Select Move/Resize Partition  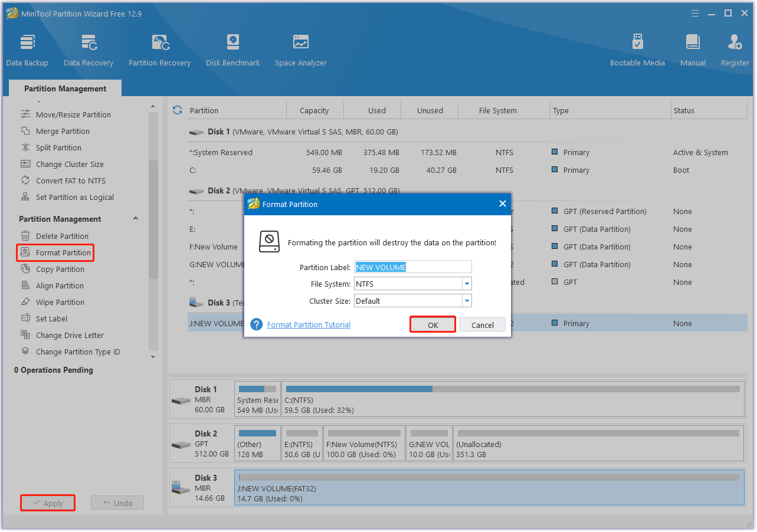click(x=73, y=114)
